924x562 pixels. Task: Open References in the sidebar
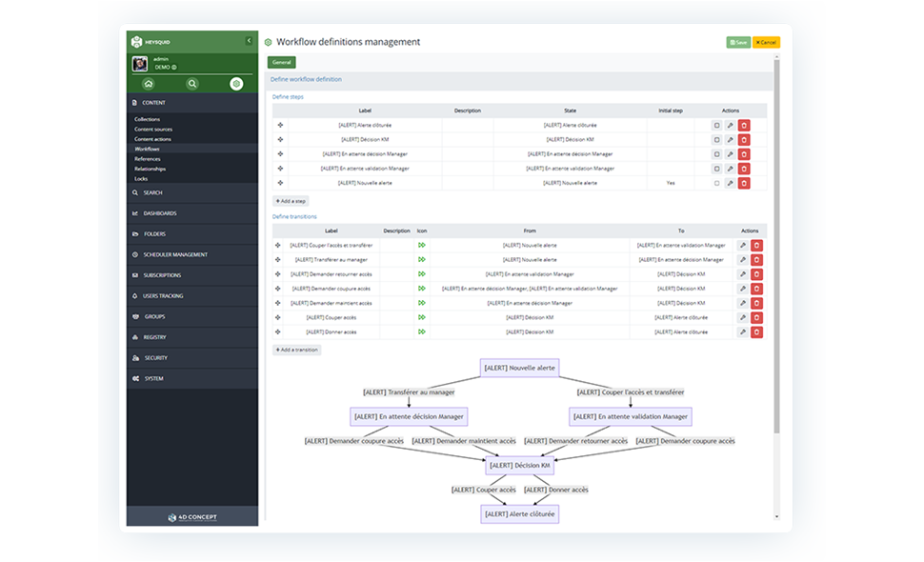(148, 159)
